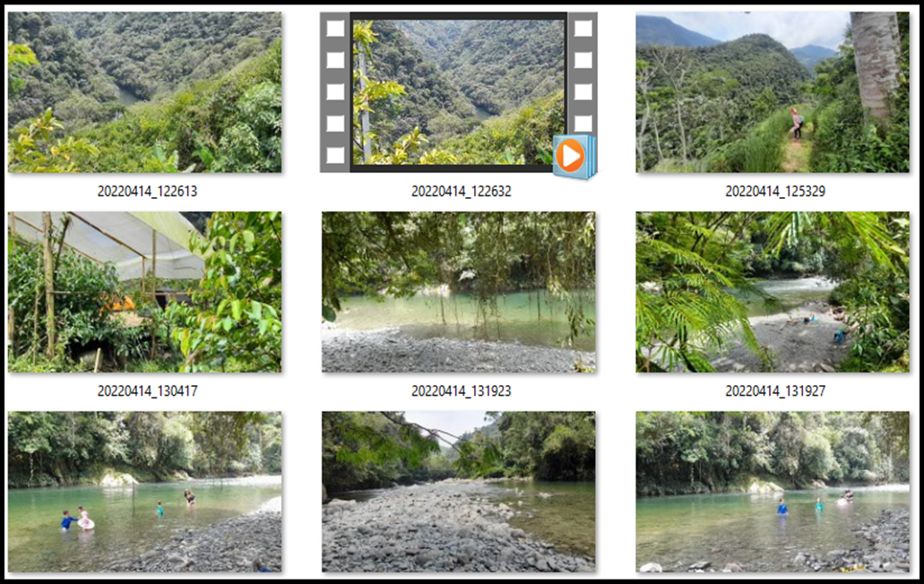Image resolution: width=924 pixels, height=584 pixels.
Task: Select the 20220414_122613 valley photo thumbnail
Action: (x=144, y=91)
